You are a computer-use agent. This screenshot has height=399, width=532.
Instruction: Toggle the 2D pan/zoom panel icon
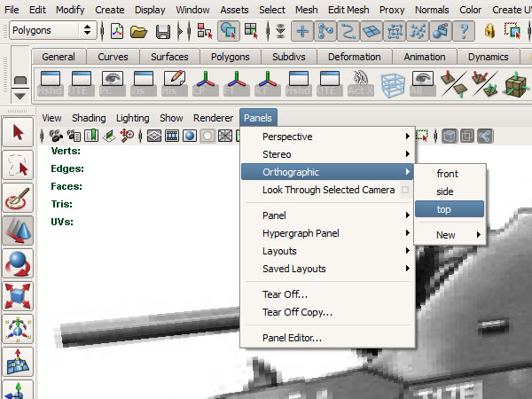[x=127, y=136]
